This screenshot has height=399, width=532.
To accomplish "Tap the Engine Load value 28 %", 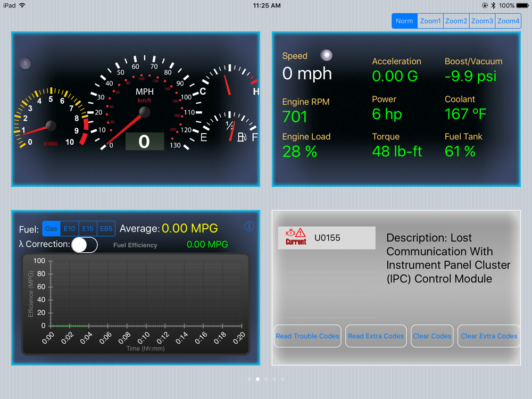I will 300,151.
